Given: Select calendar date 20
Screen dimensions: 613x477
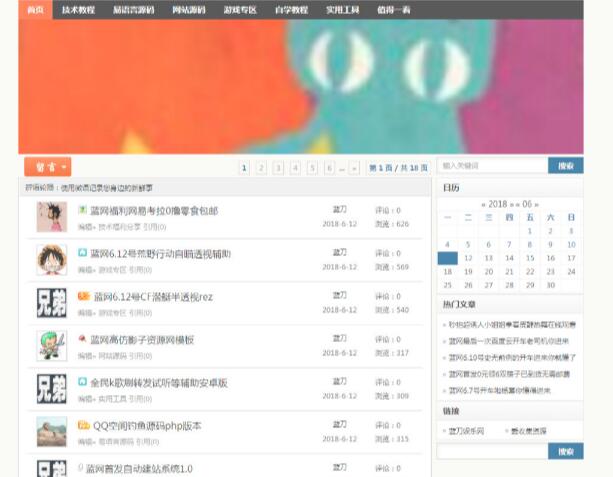Looking at the screenshot, I should (x=489, y=272).
